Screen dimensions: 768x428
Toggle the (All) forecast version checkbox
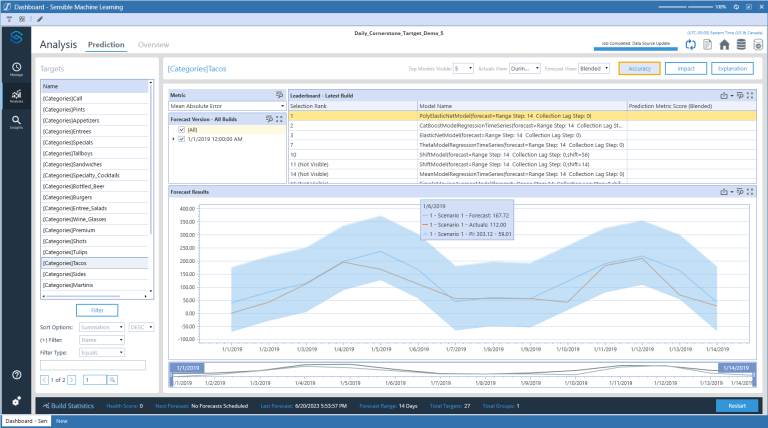181,129
